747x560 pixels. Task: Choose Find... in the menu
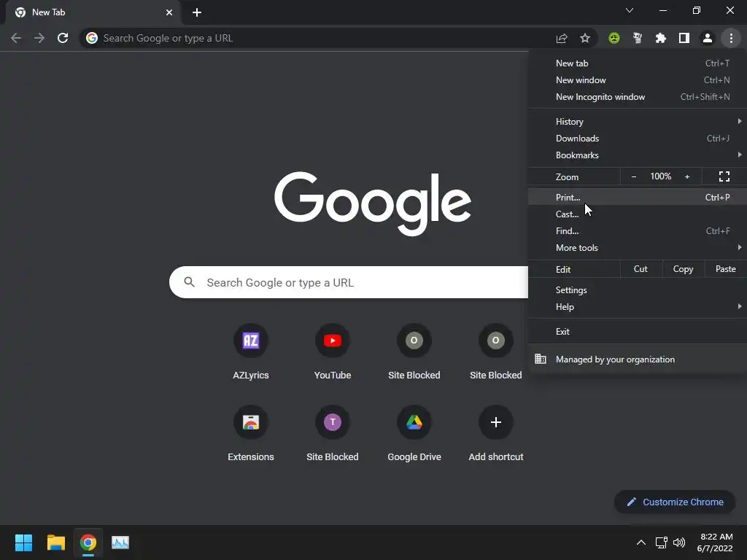(638, 231)
